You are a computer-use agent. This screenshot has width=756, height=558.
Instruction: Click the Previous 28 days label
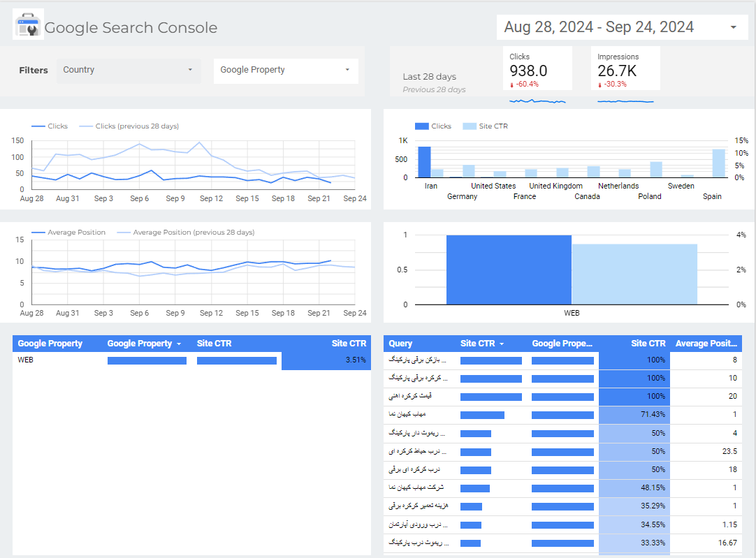click(x=435, y=89)
